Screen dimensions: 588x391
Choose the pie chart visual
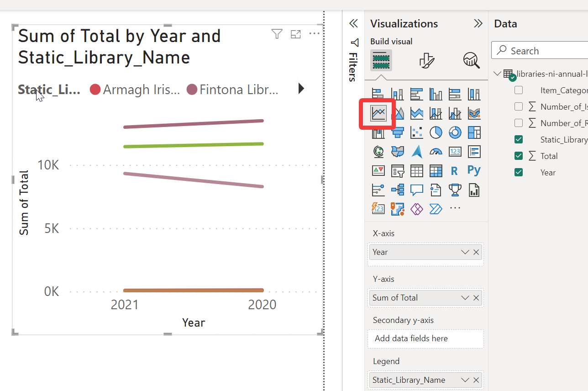[436, 132]
